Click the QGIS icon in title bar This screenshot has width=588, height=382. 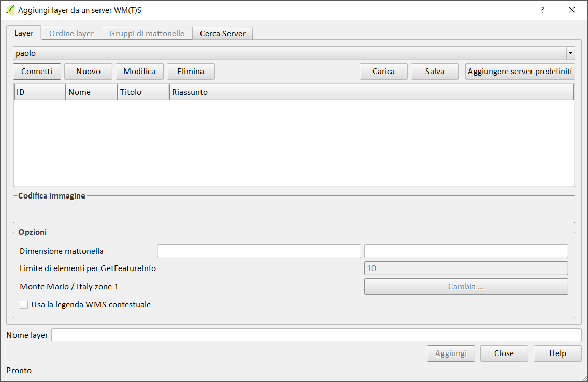10,10
